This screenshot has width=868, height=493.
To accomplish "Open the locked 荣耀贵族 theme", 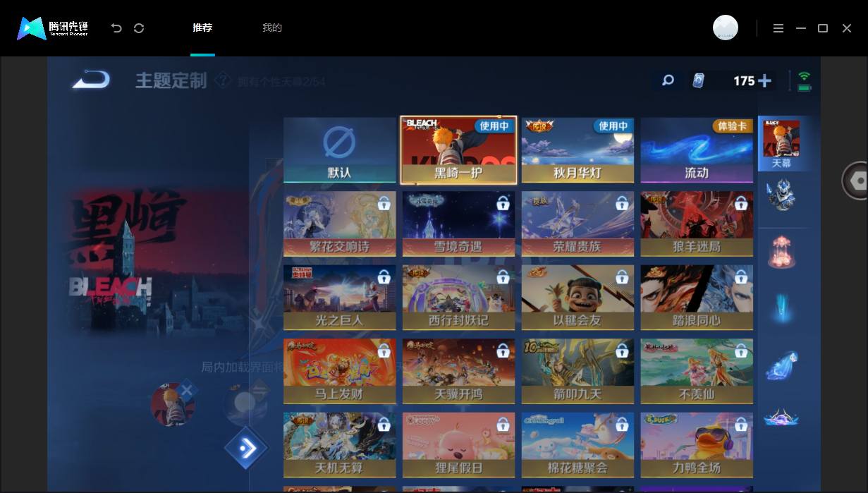I will (577, 224).
